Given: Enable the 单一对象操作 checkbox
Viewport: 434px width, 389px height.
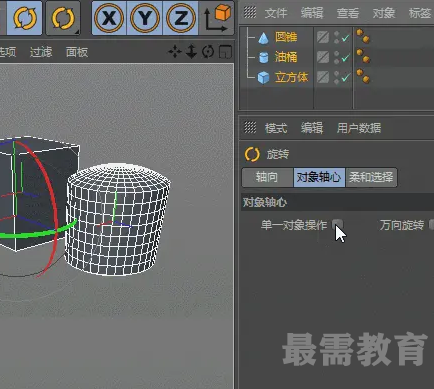Looking at the screenshot, I should [x=337, y=224].
